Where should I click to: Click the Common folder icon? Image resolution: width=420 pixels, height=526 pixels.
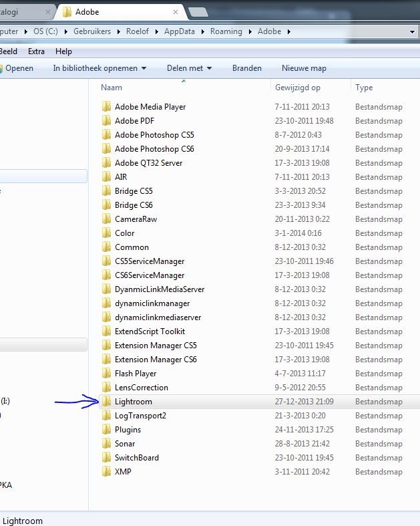[x=106, y=247]
